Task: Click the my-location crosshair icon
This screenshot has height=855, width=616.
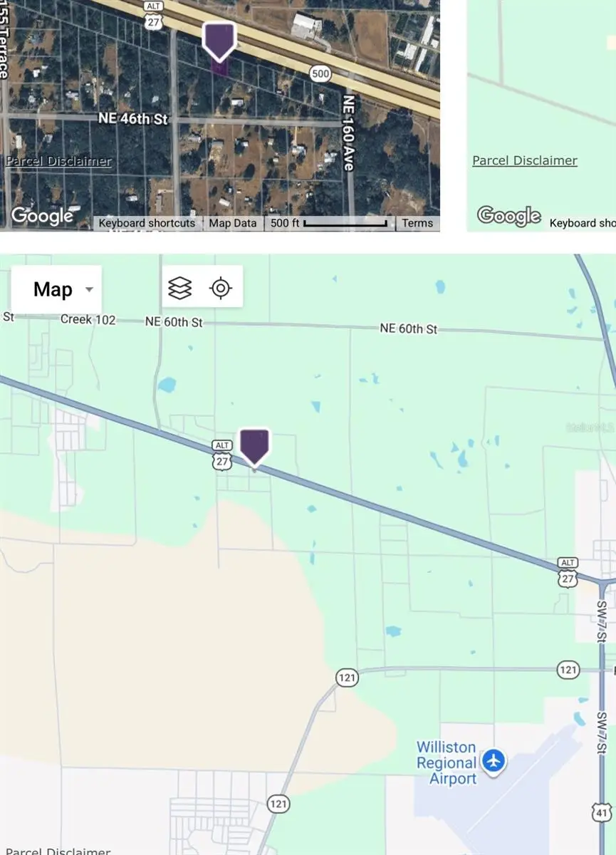Action: (x=221, y=288)
